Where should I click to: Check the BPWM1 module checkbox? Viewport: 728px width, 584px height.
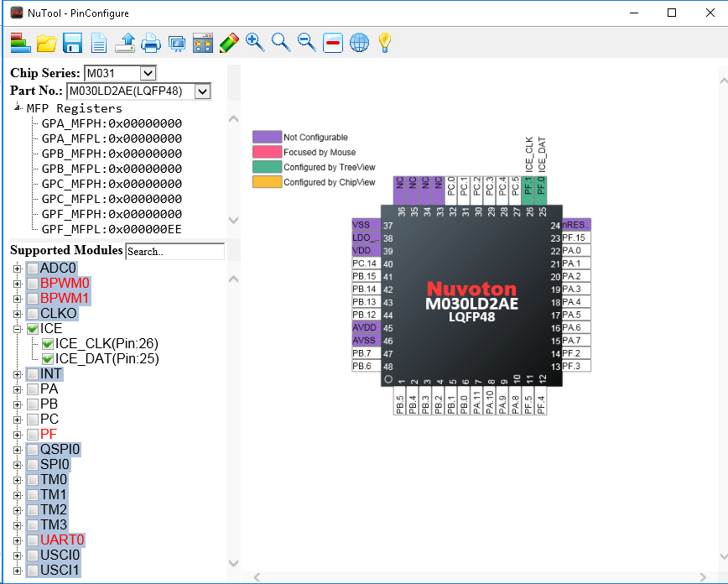(x=33, y=299)
